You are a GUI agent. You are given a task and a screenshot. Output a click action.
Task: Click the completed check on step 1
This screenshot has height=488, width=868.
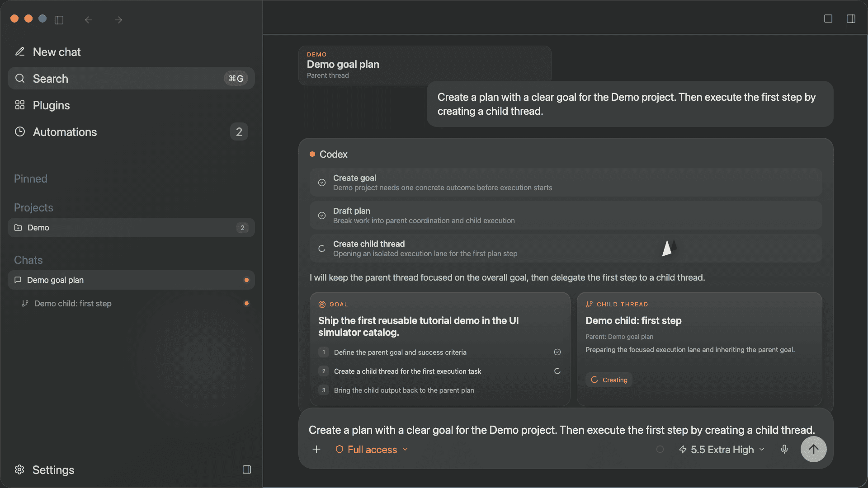557,352
